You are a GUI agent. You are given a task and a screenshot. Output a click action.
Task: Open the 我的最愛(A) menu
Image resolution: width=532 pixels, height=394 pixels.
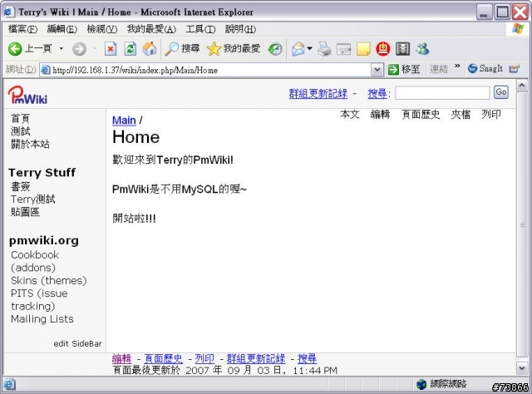pos(151,30)
